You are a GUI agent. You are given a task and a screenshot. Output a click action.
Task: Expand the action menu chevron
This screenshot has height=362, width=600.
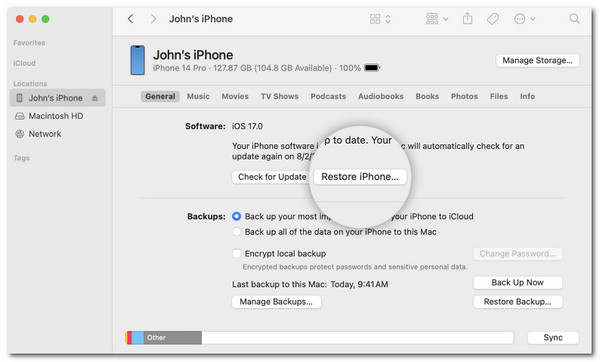tap(533, 19)
